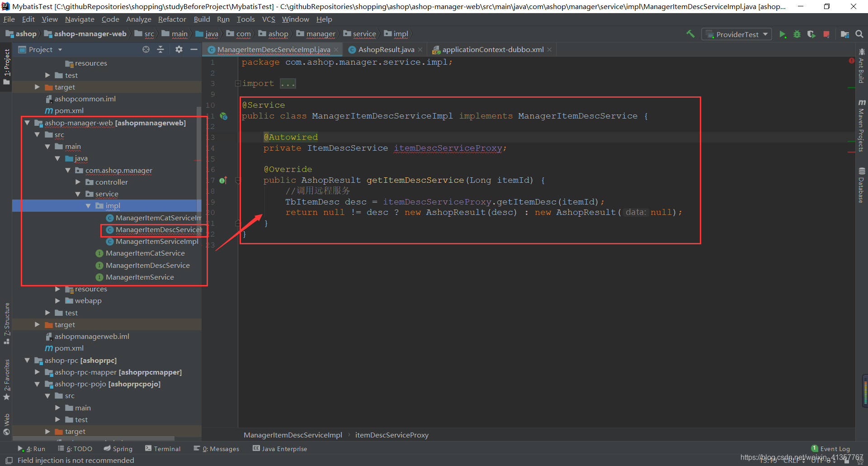Select ashopcommon.iml file in tree
This screenshot has width=868, height=466.
85,99
